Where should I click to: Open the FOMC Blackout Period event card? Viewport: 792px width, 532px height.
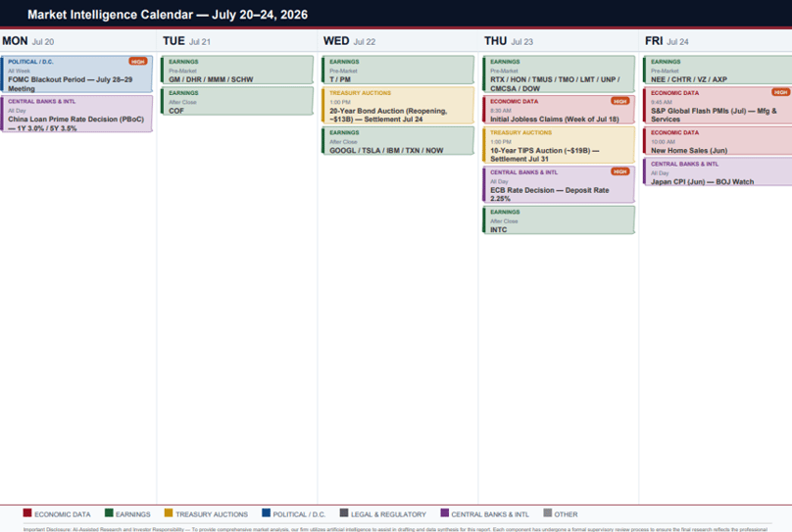tap(76, 74)
